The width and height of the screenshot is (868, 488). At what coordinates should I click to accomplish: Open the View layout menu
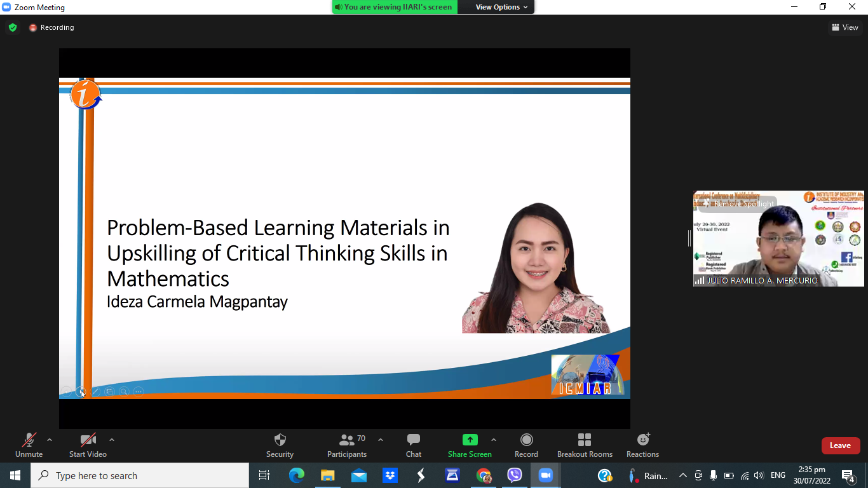pyautogui.click(x=844, y=27)
